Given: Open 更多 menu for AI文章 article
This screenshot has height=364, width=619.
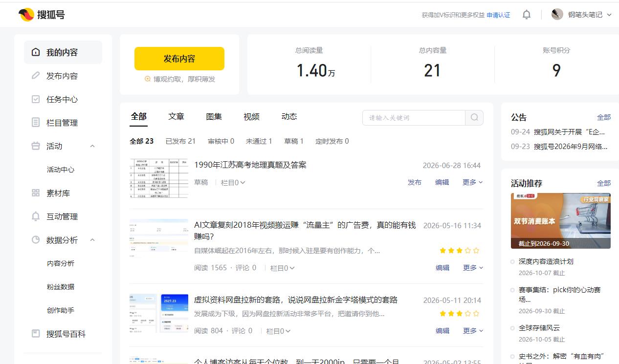Looking at the screenshot, I should point(473,268).
